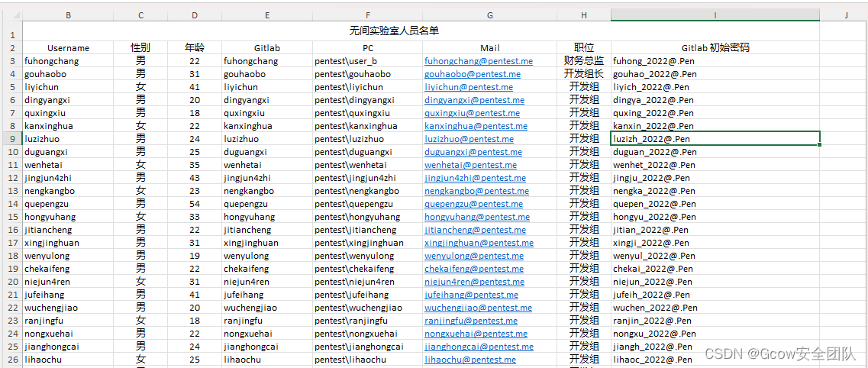Screen dimensions: 868x368
Task: Select gender cell for liyichun row
Action: pyautogui.click(x=140, y=88)
